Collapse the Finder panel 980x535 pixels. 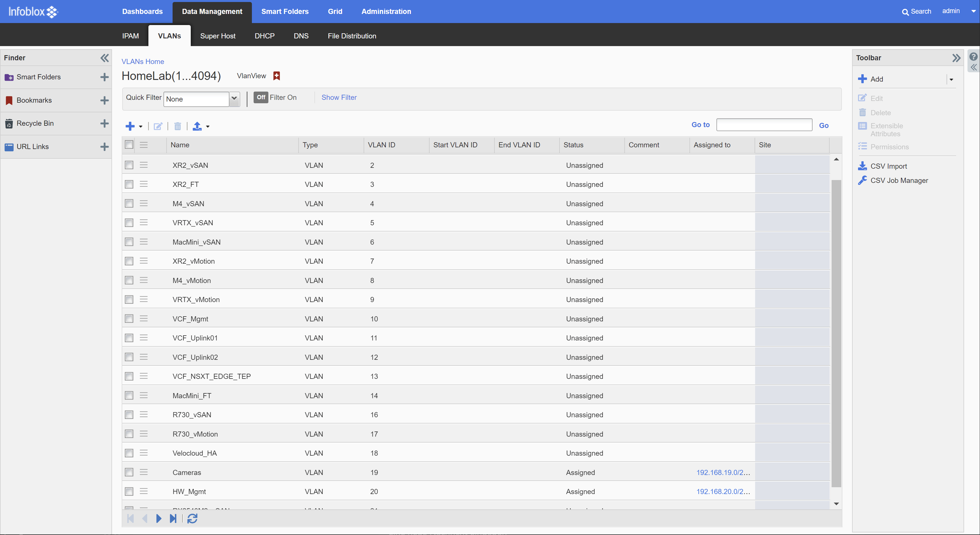click(104, 57)
